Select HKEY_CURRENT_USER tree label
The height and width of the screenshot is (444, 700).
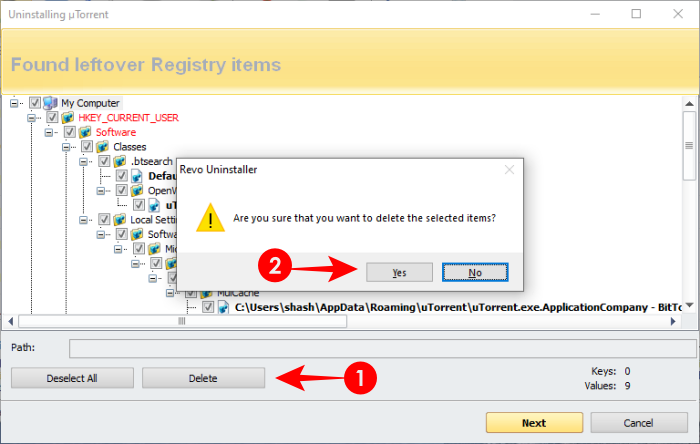point(129,118)
